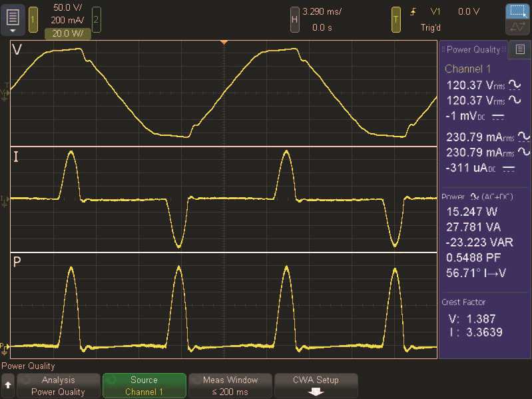Open the Meas Window softkey
The image size is (532, 399).
click(x=230, y=386)
